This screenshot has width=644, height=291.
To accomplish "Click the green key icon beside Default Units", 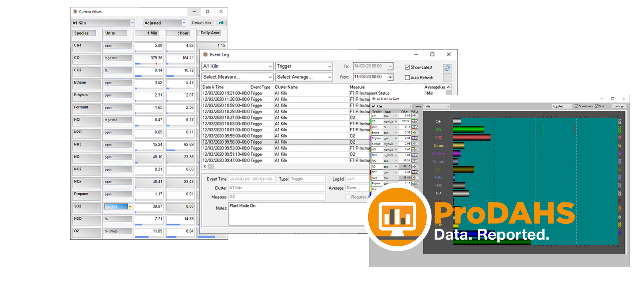I will pos(221,23).
